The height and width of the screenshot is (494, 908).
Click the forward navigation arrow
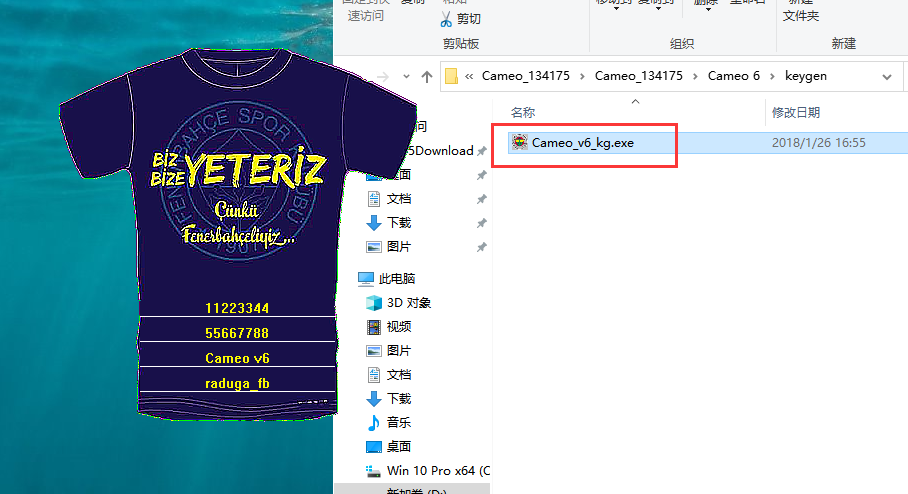383,76
